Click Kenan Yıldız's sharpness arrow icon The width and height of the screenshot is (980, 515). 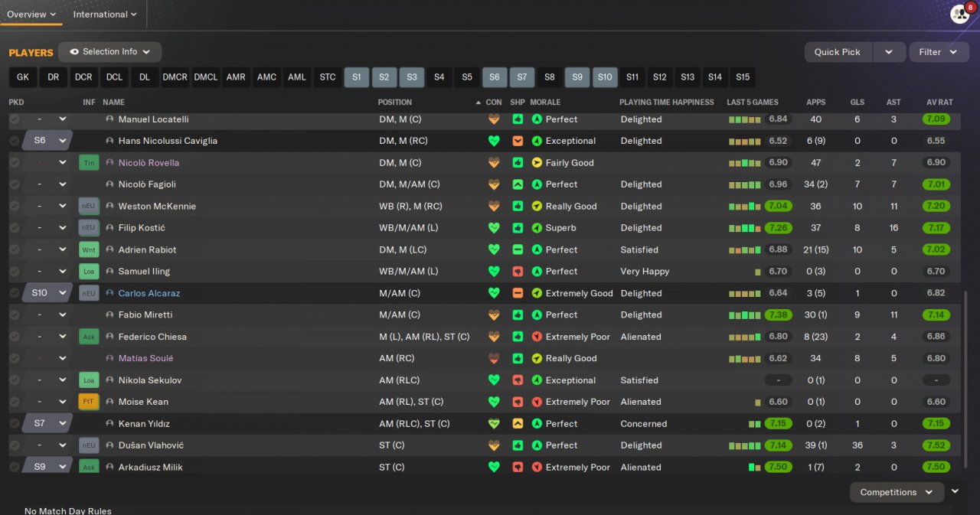(518, 424)
